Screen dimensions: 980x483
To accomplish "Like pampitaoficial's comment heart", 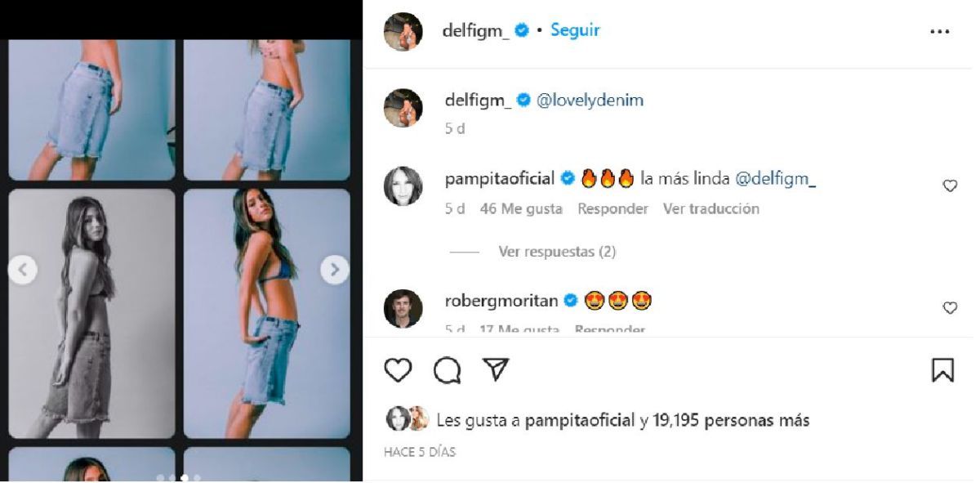I will coord(950,186).
